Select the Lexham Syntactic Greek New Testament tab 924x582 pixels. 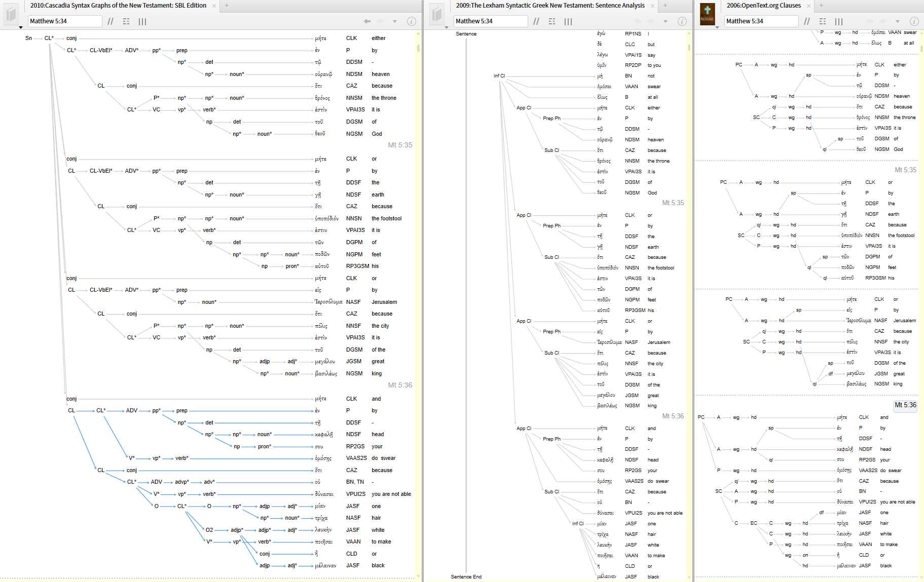pyautogui.click(x=550, y=6)
